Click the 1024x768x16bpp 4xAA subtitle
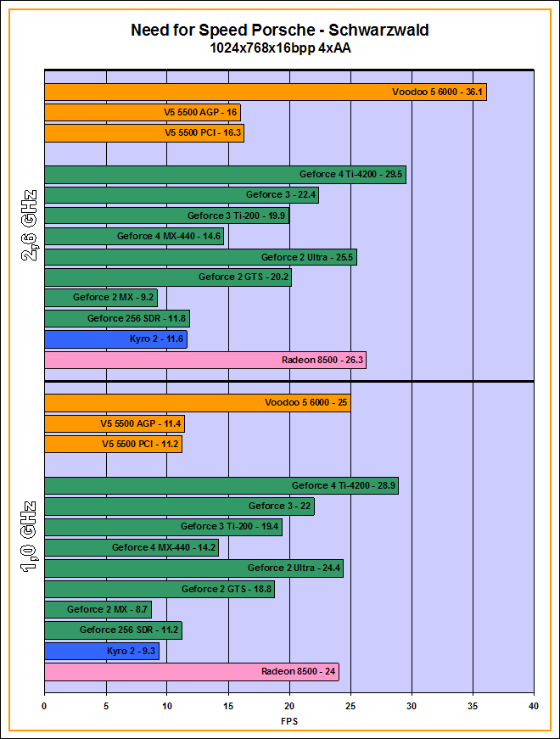This screenshot has height=739, width=560. (x=280, y=48)
